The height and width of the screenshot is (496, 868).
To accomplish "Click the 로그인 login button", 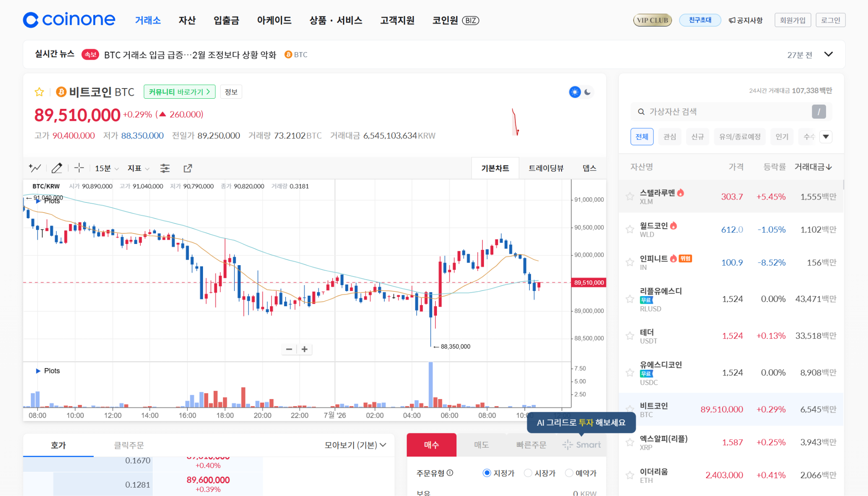I will pyautogui.click(x=830, y=20).
